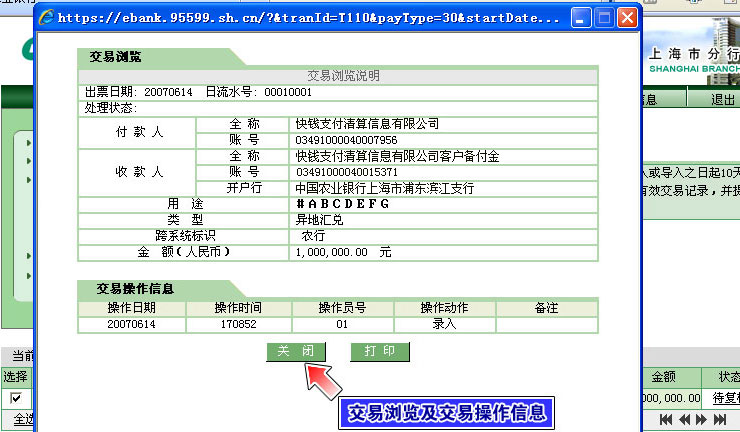Click the purpose value #ABCDEFG
The height and width of the screenshot is (432, 740).
coord(343,204)
